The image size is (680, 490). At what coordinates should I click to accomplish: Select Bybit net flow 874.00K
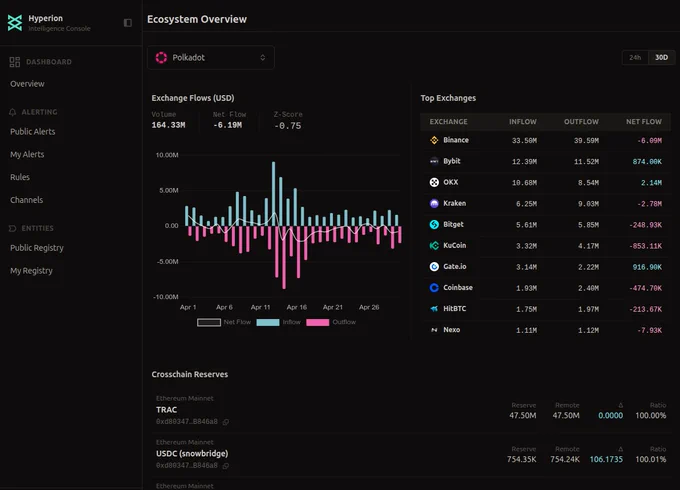[647, 162]
